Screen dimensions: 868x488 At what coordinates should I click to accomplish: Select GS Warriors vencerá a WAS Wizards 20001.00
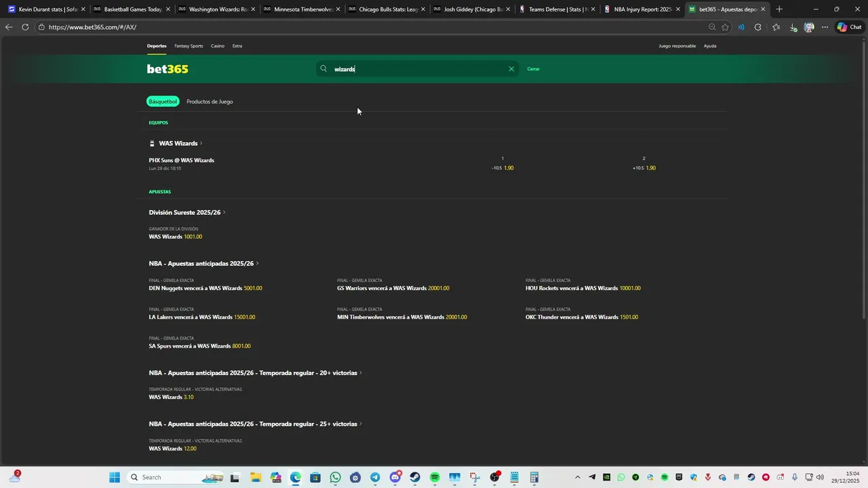point(393,289)
